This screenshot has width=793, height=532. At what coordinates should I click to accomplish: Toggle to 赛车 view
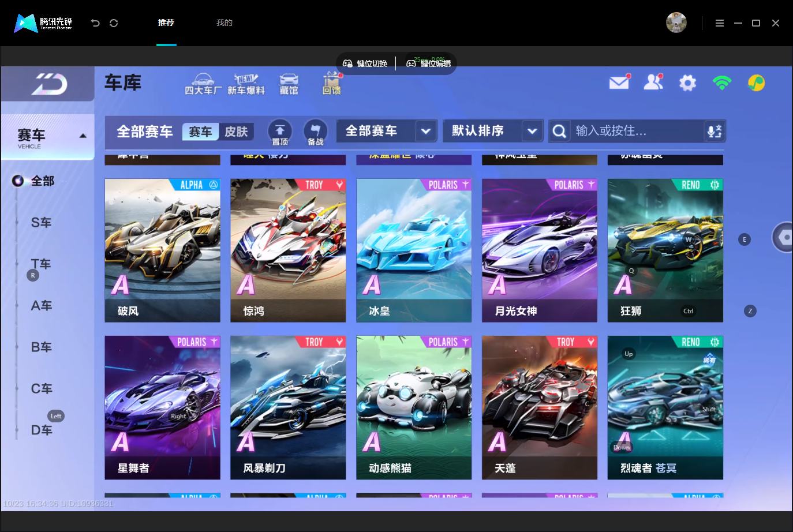click(200, 132)
